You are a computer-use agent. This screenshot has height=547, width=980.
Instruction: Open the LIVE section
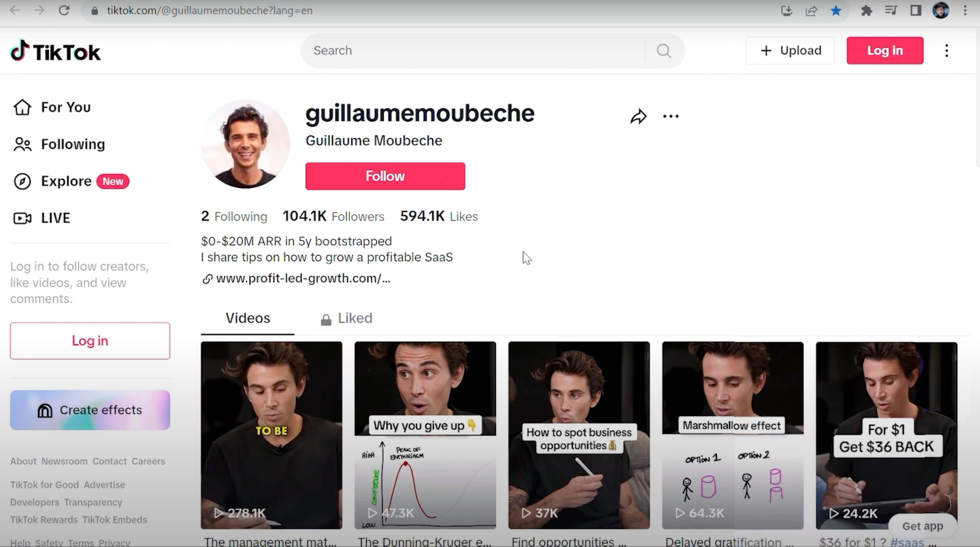click(x=42, y=218)
